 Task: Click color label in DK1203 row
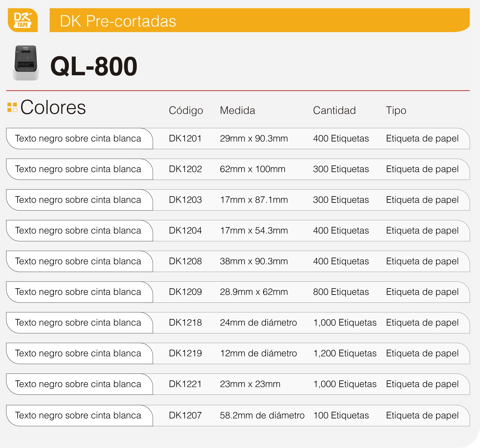click(x=79, y=200)
